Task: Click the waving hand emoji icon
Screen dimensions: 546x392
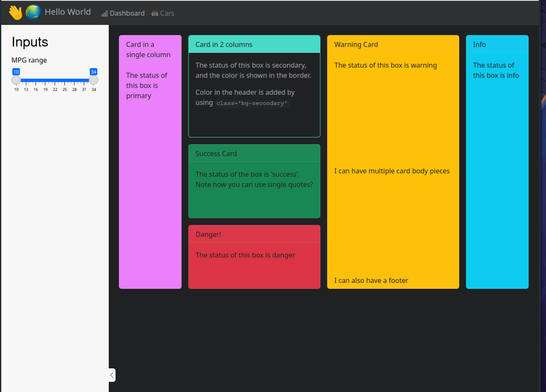Action: point(16,13)
